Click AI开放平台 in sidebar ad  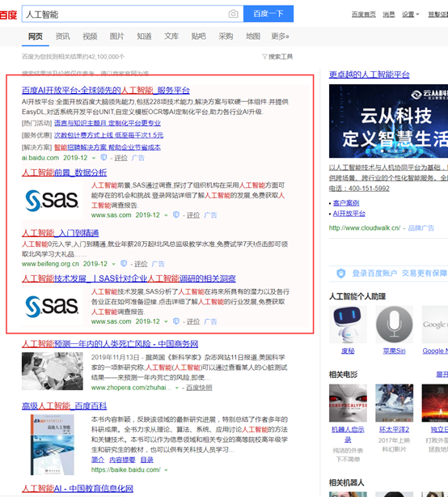[349, 214]
